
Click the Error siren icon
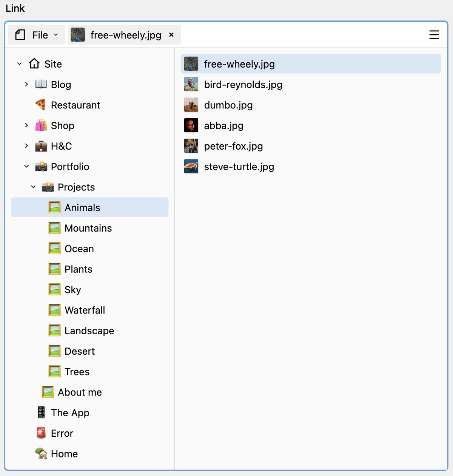pyautogui.click(x=41, y=433)
